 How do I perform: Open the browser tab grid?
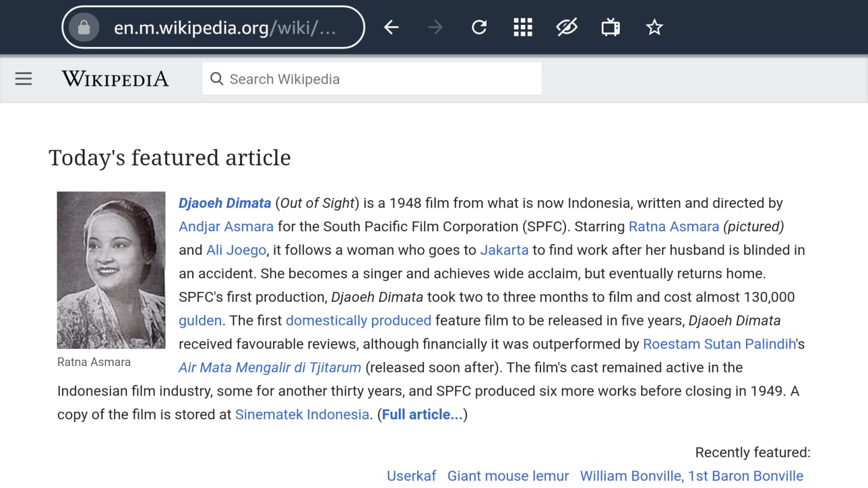(x=523, y=27)
